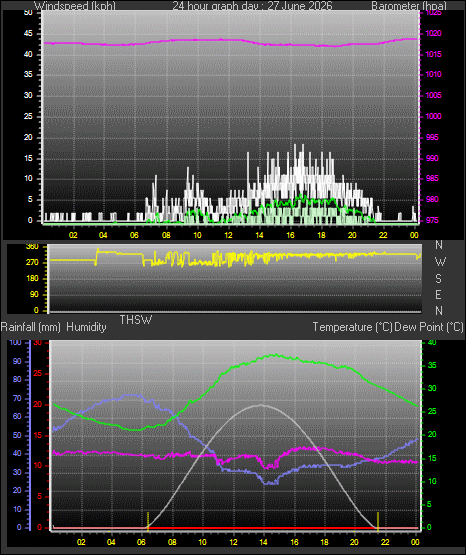Click the THSW label

136,320
